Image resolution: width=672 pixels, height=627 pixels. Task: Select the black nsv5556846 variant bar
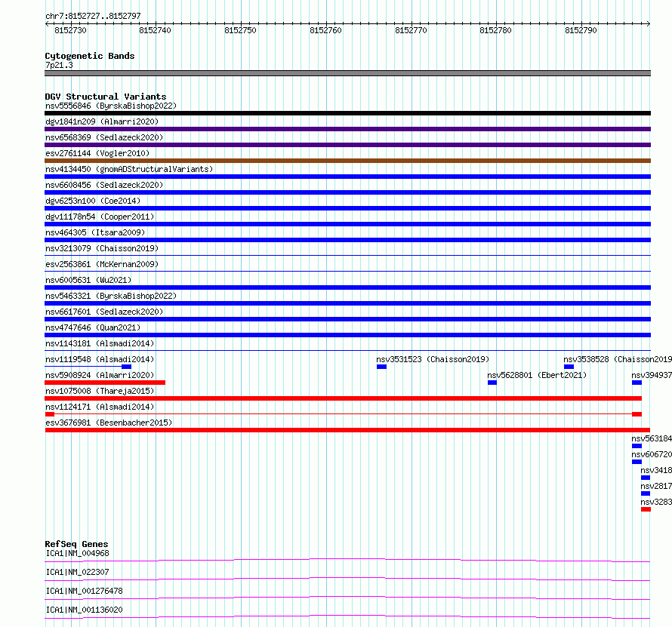(x=347, y=113)
